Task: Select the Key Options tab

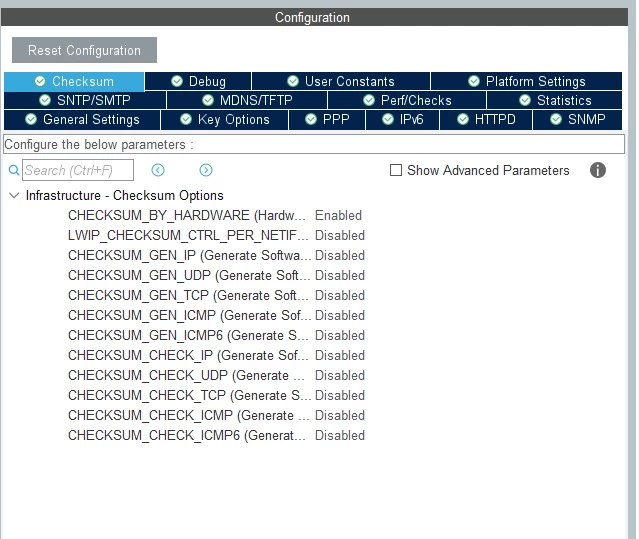Action: point(225,119)
